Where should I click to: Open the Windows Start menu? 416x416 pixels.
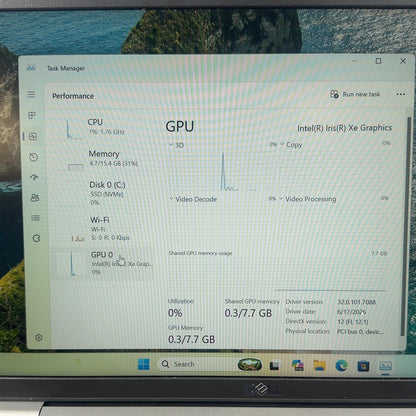tap(144, 364)
